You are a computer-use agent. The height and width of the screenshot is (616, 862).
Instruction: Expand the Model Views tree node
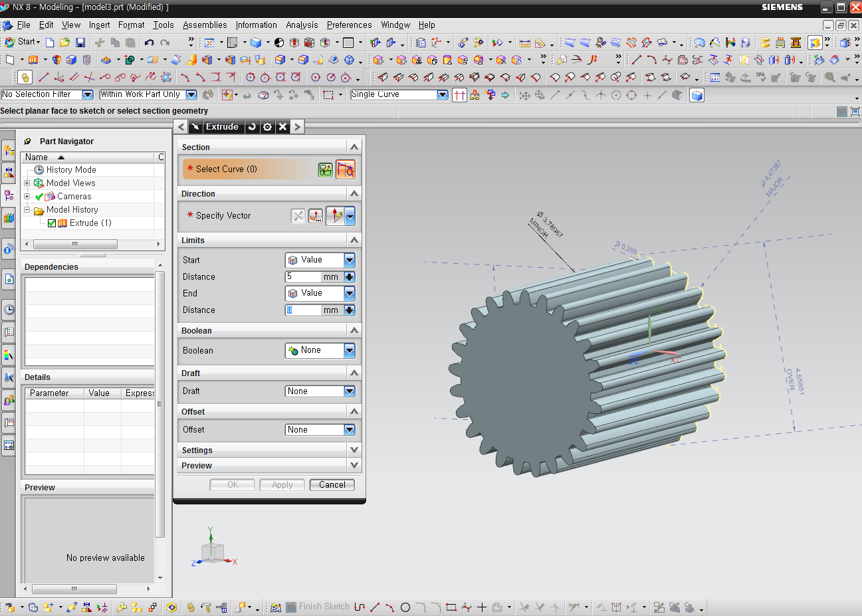click(x=27, y=183)
